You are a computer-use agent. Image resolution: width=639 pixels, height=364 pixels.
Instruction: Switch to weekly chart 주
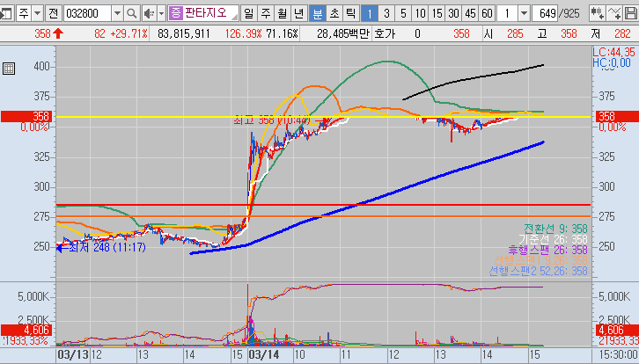(x=265, y=14)
